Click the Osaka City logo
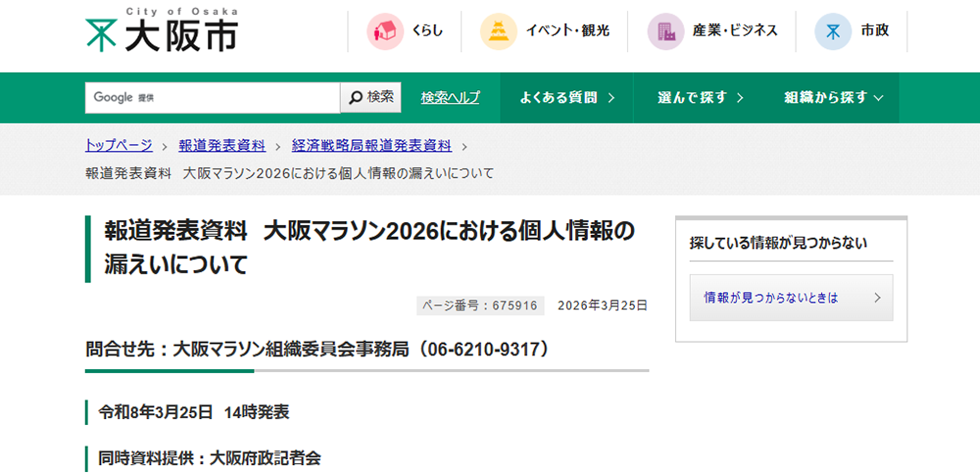This screenshot has height=475, width=980. click(x=161, y=30)
